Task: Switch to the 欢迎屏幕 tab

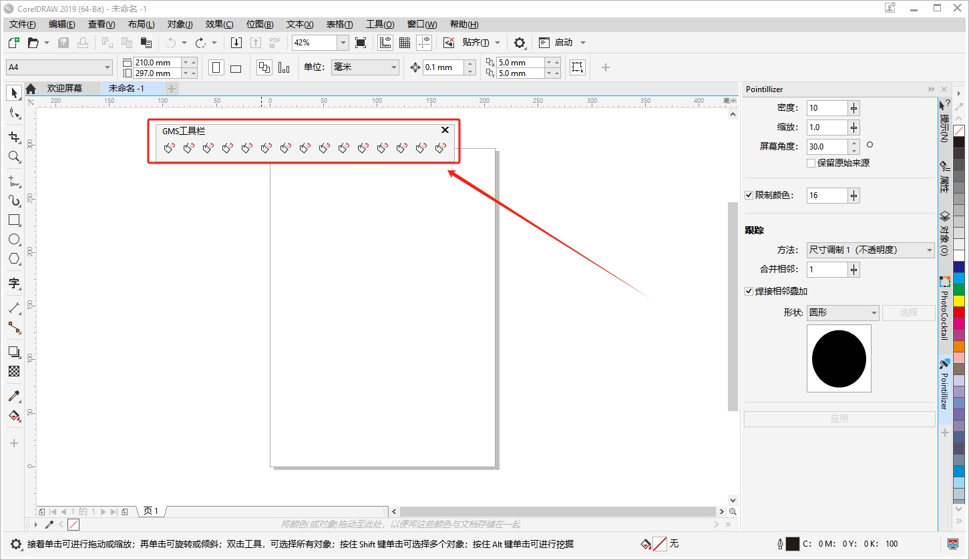Action: [x=65, y=88]
